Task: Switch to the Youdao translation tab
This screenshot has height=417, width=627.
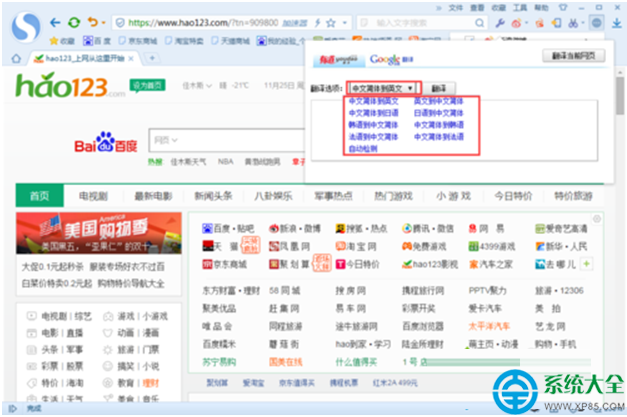Action: click(x=338, y=60)
